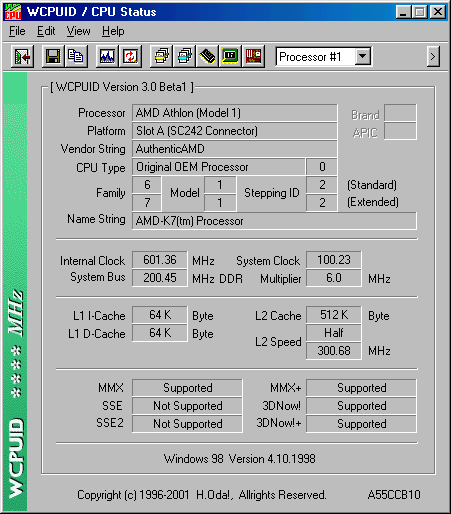Click the Processor #1 combo box text

click(x=315, y=57)
